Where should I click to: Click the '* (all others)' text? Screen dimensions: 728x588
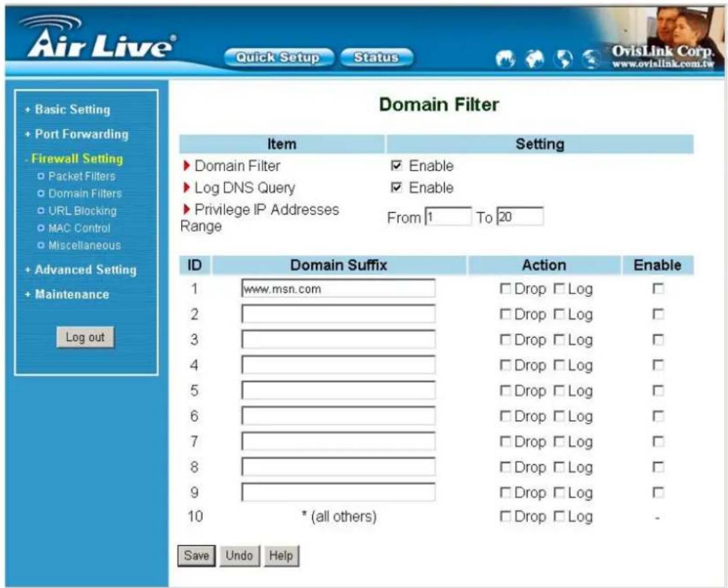click(x=339, y=516)
